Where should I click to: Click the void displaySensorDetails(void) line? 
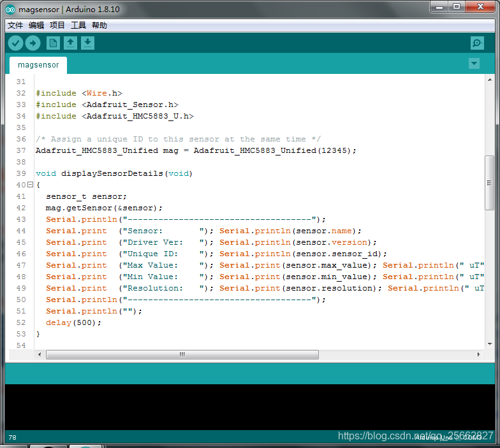click(114, 173)
